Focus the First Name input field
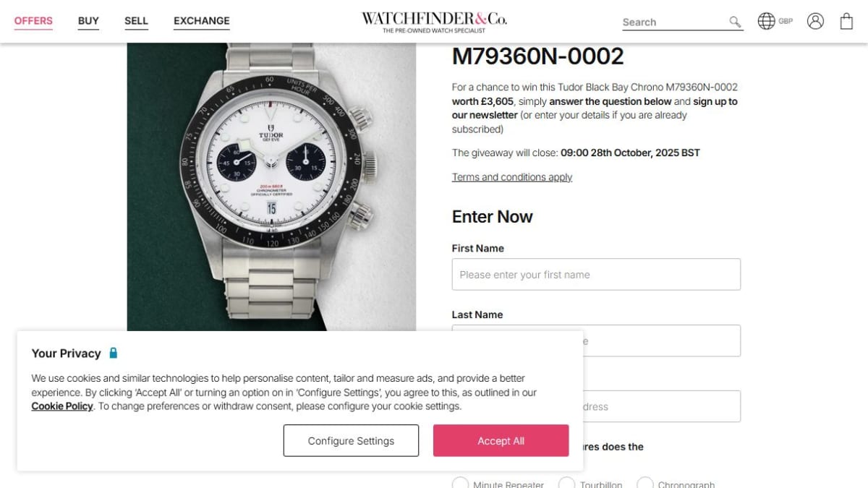This screenshot has height=488, width=868. [x=596, y=274]
